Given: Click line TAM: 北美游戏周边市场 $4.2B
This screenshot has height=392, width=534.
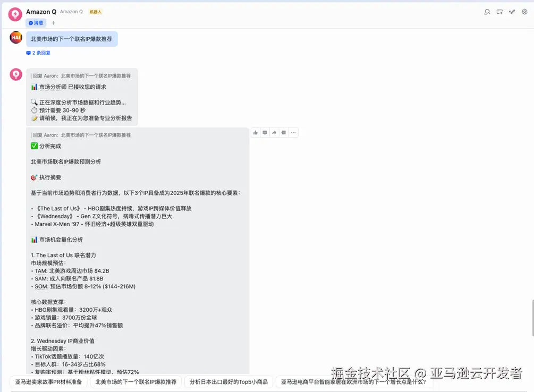Looking at the screenshot, I should (x=70, y=271).
